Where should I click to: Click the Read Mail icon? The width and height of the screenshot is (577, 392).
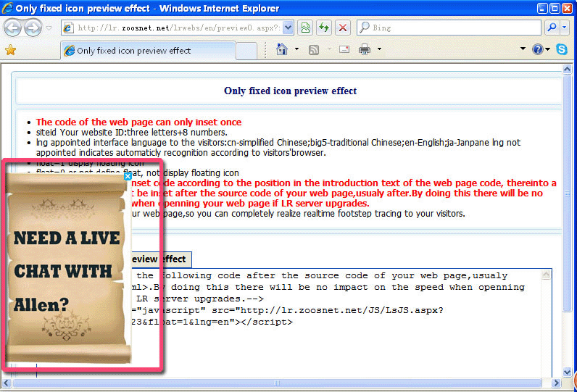tap(344, 49)
